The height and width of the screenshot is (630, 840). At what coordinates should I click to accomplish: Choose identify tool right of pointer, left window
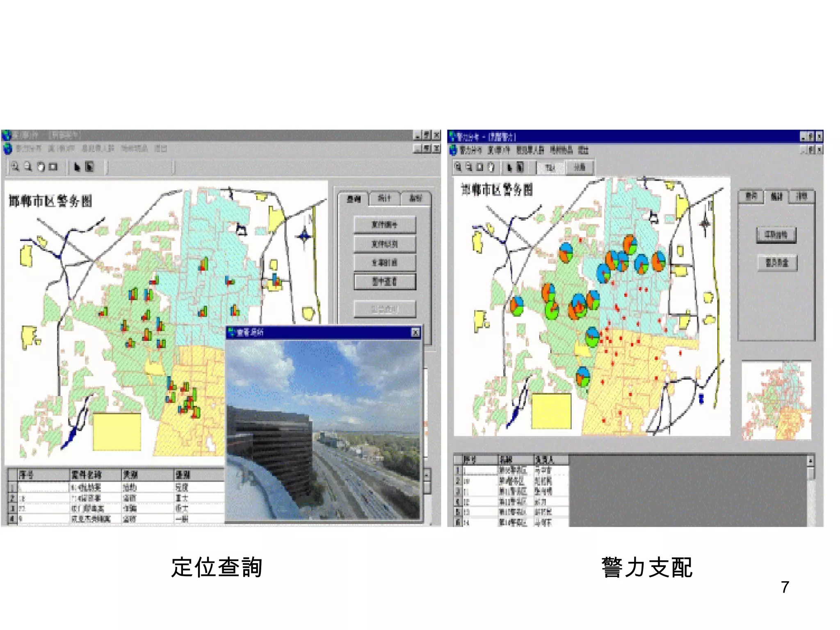point(89,167)
